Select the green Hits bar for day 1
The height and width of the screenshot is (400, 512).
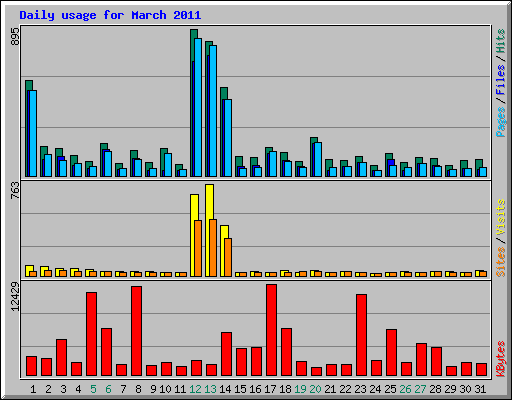point(29,85)
